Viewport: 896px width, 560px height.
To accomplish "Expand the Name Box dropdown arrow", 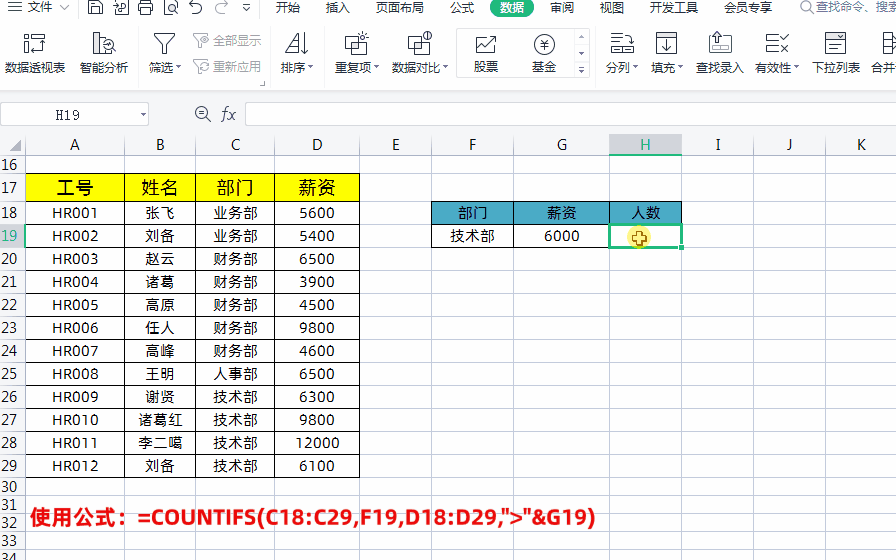I will (x=143, y=115).
